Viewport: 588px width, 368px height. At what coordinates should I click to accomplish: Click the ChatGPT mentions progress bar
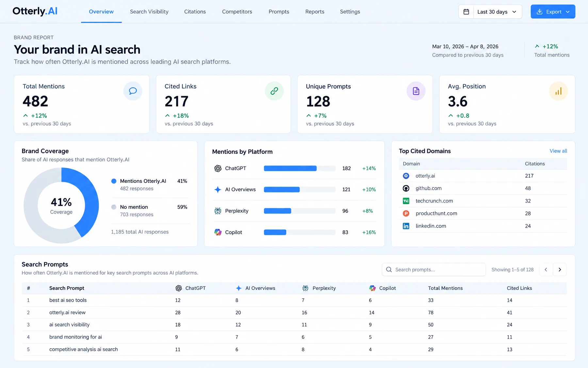pyautogui.click(x=300, y=168)
